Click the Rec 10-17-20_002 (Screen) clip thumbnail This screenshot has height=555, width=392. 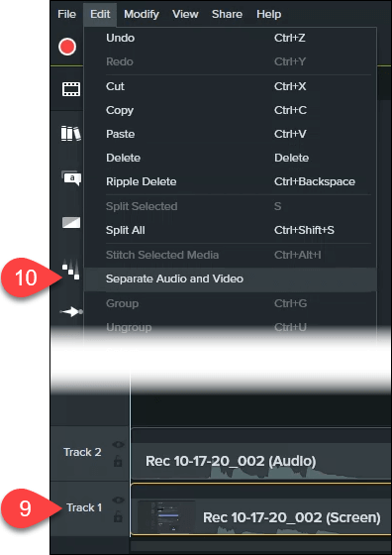tap(166, 516)
